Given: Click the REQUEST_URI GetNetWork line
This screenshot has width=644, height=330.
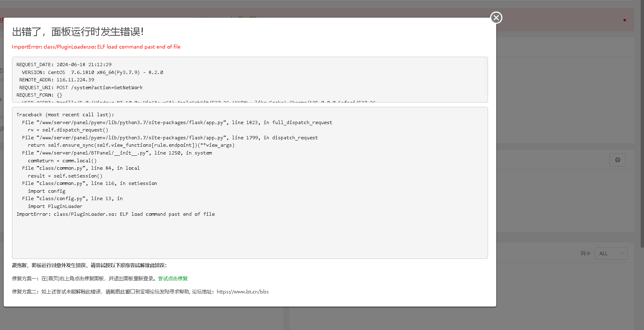Looking at the screenshot, I should click(x=81, y=88).
